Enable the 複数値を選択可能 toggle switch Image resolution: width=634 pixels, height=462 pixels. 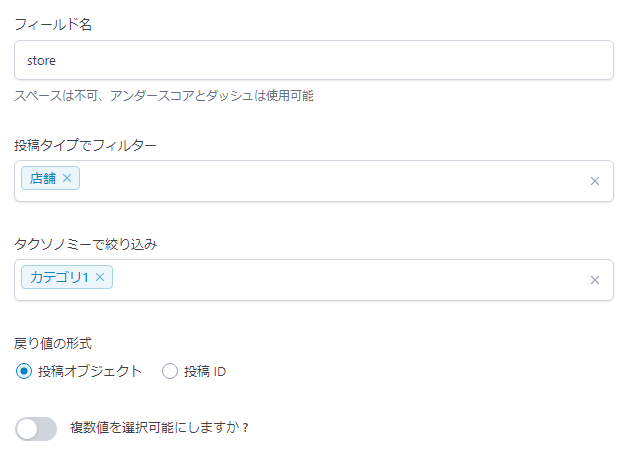(x=36, y=428)
